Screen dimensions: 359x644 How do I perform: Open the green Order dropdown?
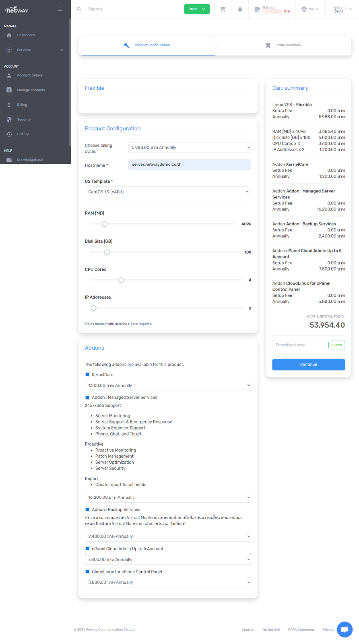tap(197, 9)
